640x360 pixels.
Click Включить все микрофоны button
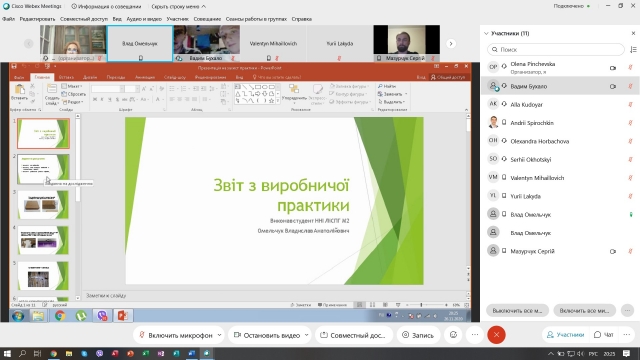coord(584,311)
